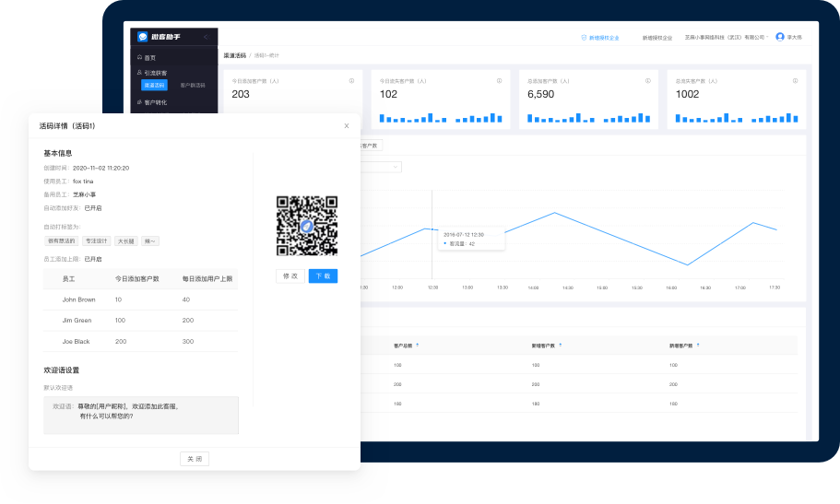Select 客户群活码 submenu item
The height and width of the screenshot is (504, 840).
pos(193,85)
